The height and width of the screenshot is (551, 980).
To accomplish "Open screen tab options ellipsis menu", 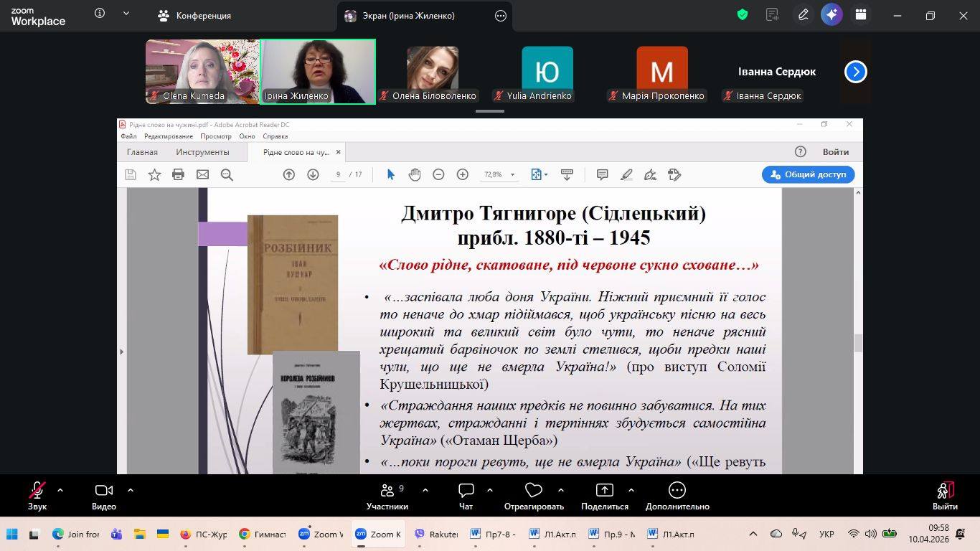I will pos(501,16).
